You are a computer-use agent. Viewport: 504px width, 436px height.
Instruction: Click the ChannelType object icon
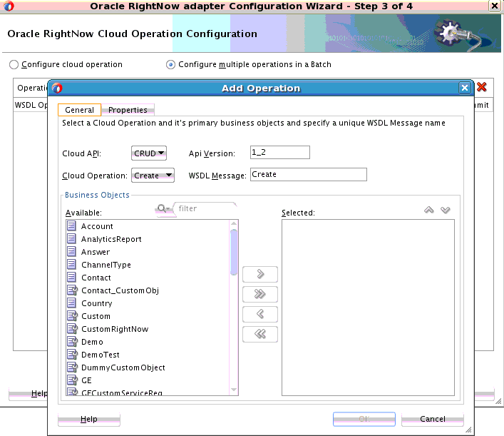72,265
